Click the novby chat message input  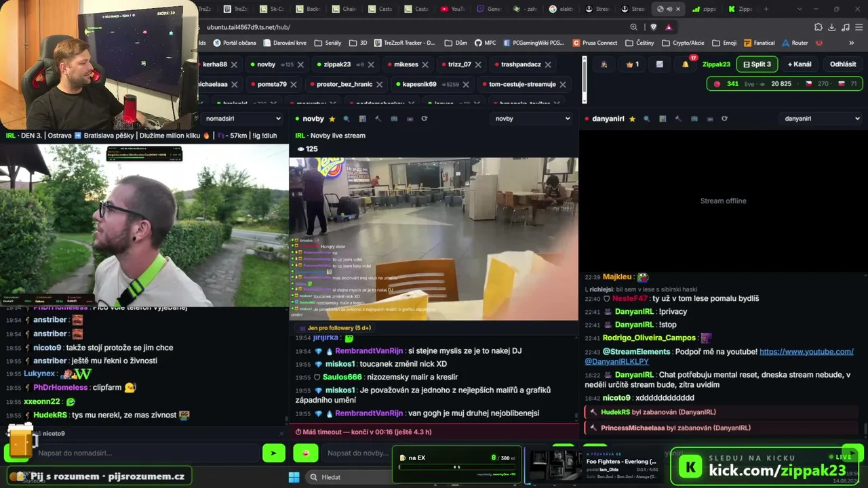pyautogui.click(x=357, y=453)
